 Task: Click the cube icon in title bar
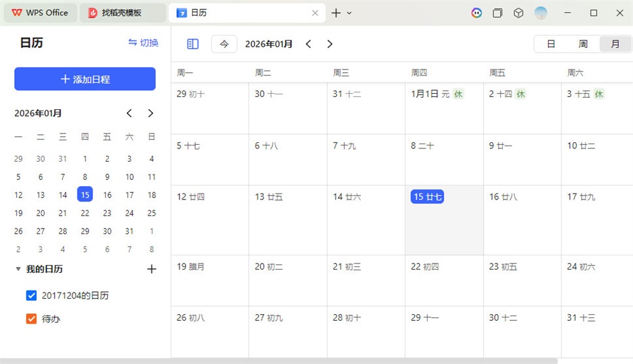click(x=518, y=13)
